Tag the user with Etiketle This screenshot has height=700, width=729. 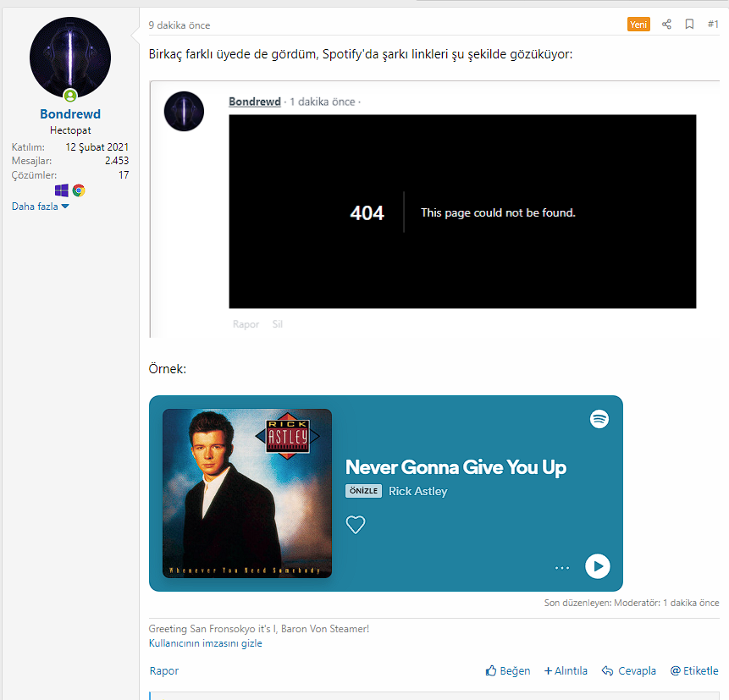[x=694, y=670]
